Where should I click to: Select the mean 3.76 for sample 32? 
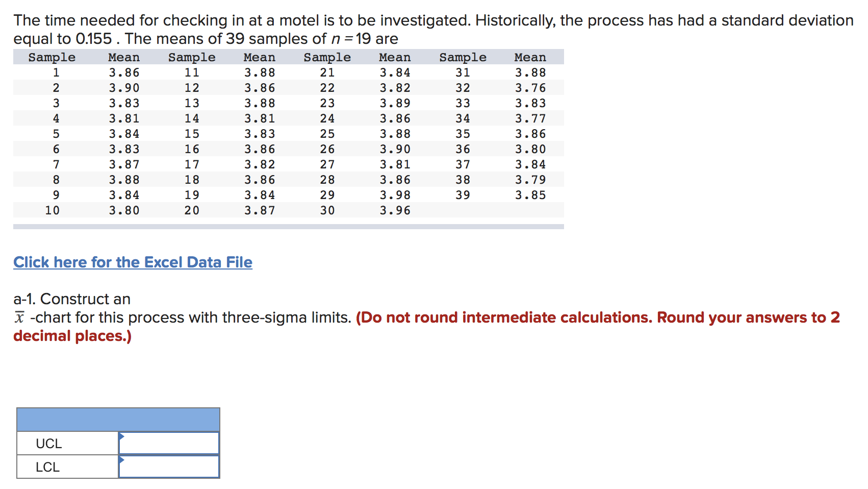coord(530,88)
